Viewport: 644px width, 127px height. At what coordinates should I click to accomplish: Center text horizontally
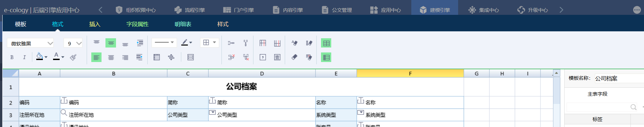(111, 57)
